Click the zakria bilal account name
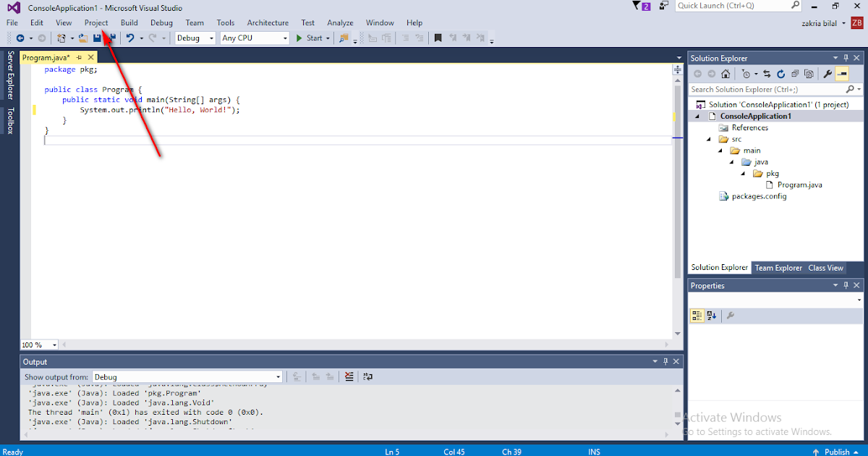The image size is (868, 456). tap(820, 22)
